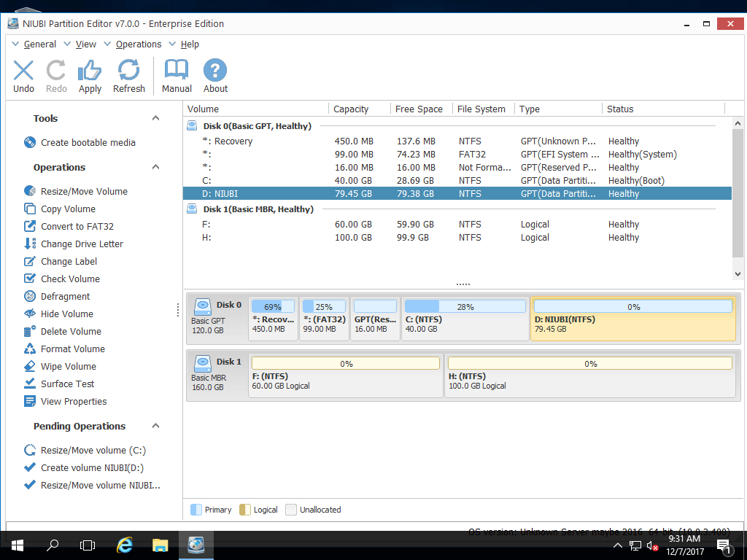Click the Copy Volume icon

click(x=29, y=209)
